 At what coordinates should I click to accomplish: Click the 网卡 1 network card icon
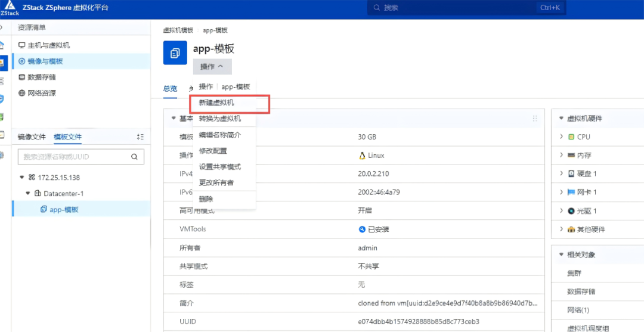(x=571, y=192)
